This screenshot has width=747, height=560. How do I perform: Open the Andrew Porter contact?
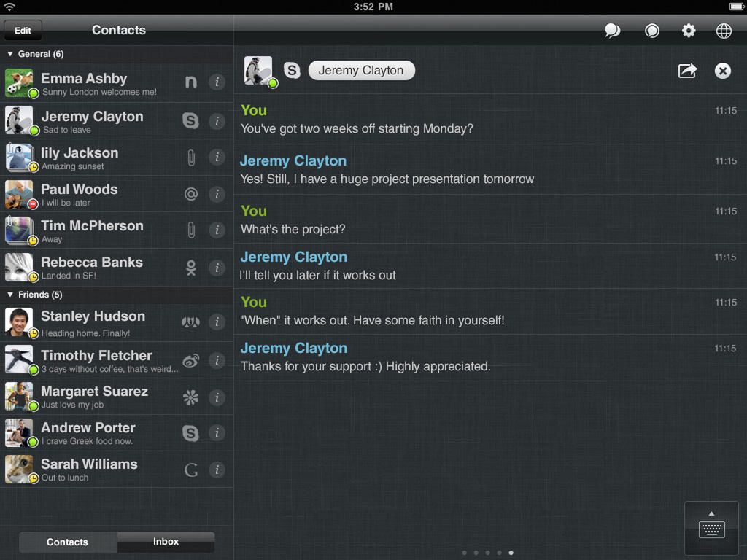point(117,433)
